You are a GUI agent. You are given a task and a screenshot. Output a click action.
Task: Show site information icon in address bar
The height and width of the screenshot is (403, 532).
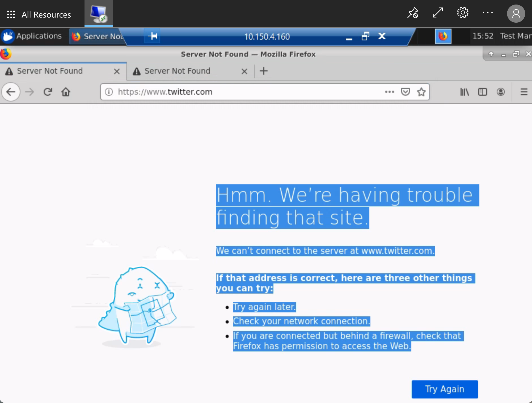[x=109, y=92]
